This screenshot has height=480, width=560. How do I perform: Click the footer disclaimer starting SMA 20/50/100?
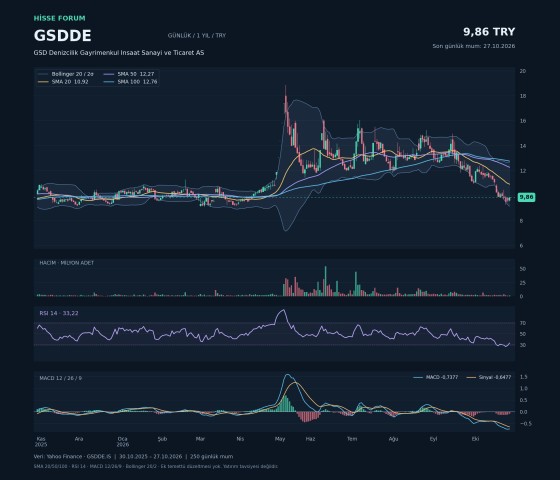(x=156, y=466)
